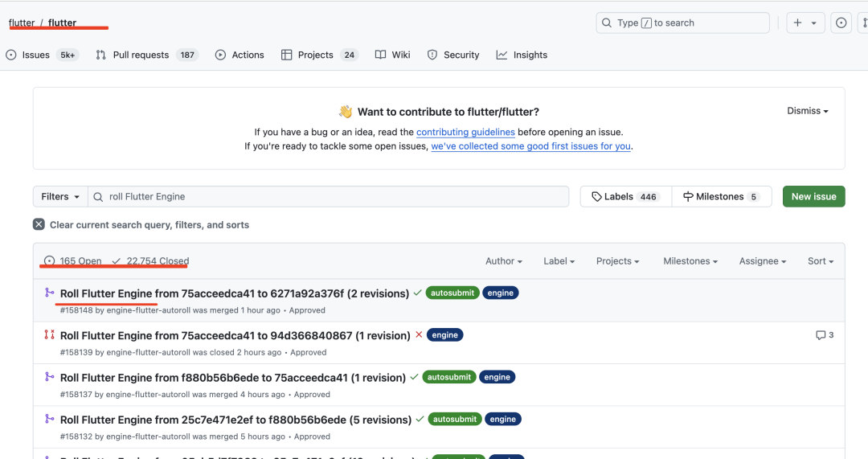The image size is (868, 459).
Task: Expand the Label filter dropdown
Action: 559,260
